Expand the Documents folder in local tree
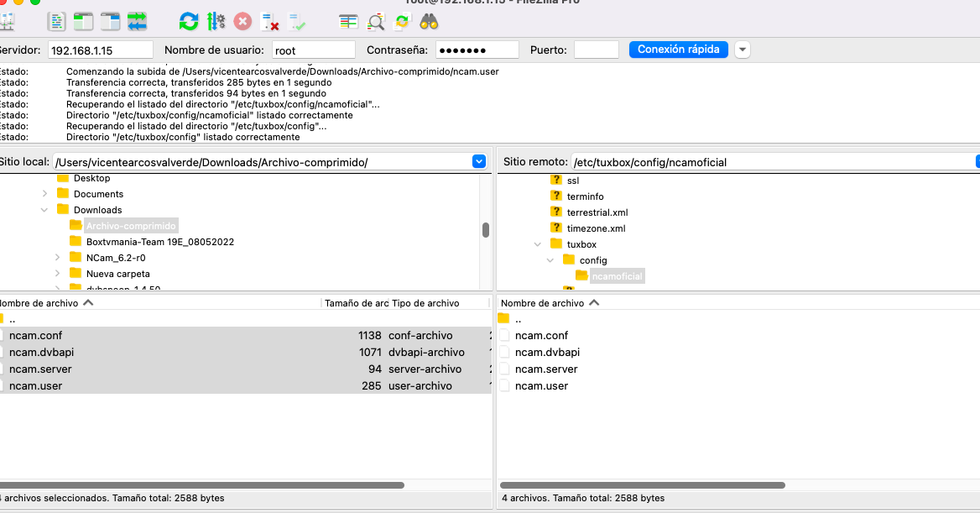980x513 pixels. tap(45, 194)
